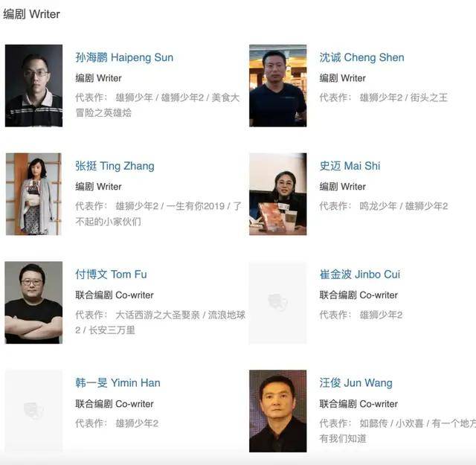This screenshot has height=465, width=476.
Task: Open Jun Wang's name link
Action: pyautogui.click(x=356, y=382)
